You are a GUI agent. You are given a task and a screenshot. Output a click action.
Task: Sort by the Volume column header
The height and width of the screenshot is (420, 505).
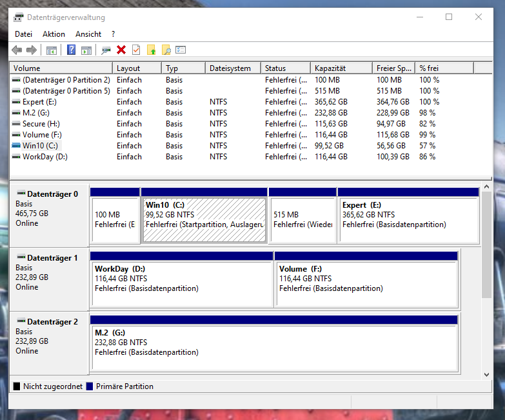(61, 68)
